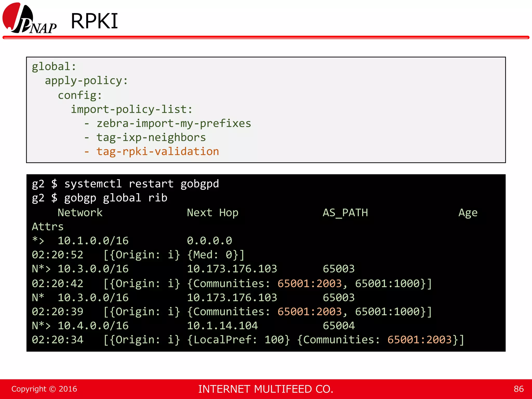Screen dimensions: 532x399
Task: Click the JPNAP logo
Action: point(29,18)
